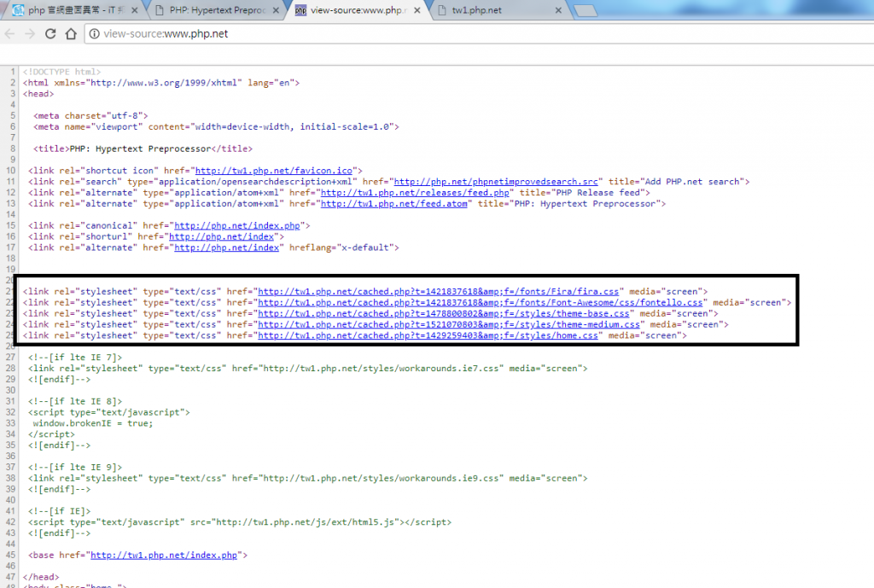
Task: Click page icon on PHP: Hypertext Preprocessor tab
Action: click(x=160, y=10)
